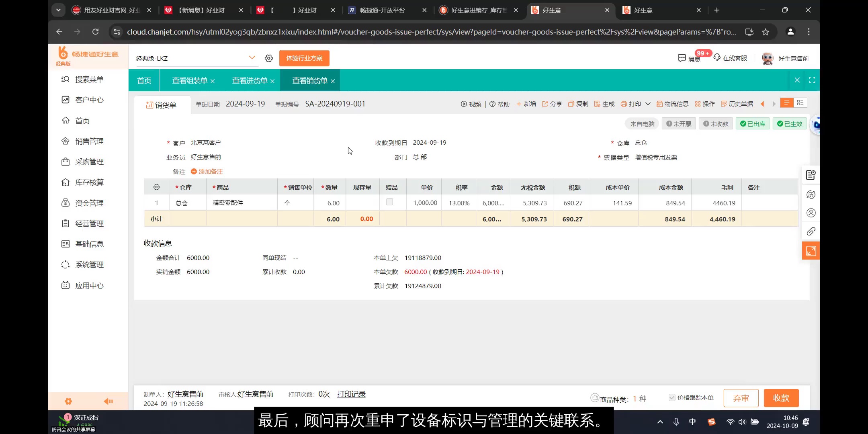Open the 打印记录 print record link

351,394
